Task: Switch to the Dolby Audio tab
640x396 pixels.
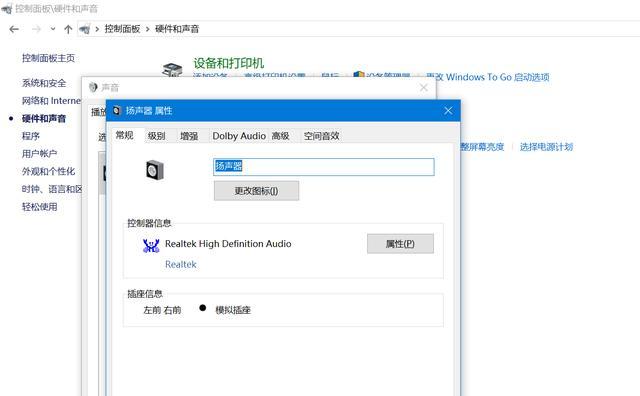Action: 239,136
